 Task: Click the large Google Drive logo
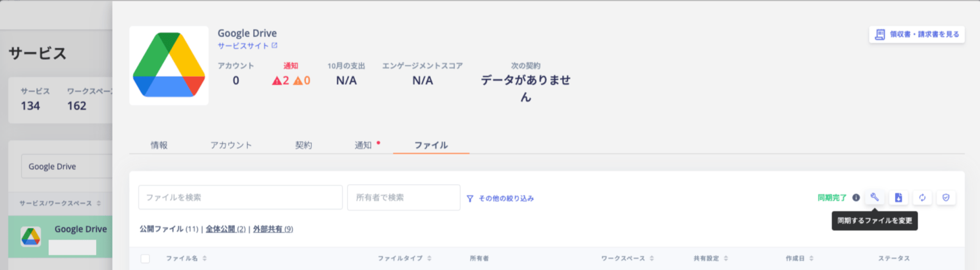tap(169, 65)
